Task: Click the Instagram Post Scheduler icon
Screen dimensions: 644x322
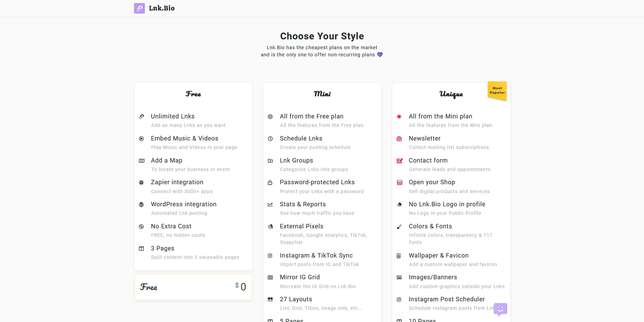Action: (399, 300)
